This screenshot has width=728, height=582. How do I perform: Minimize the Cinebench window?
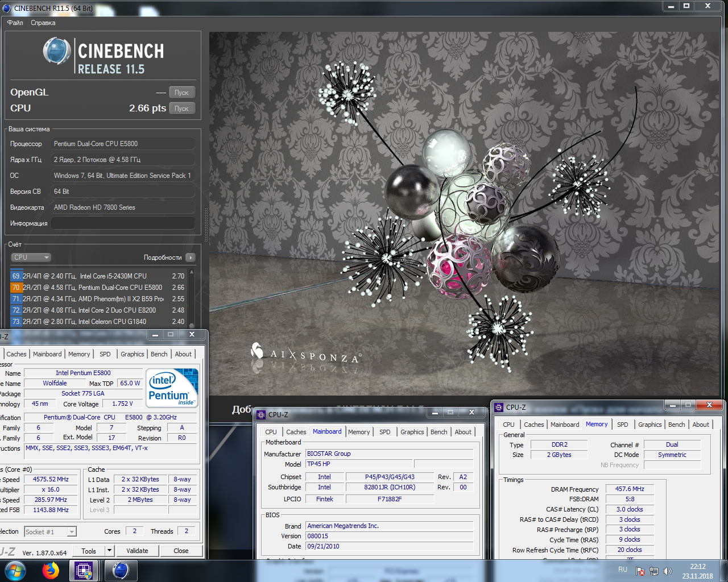tap(671, 6)
